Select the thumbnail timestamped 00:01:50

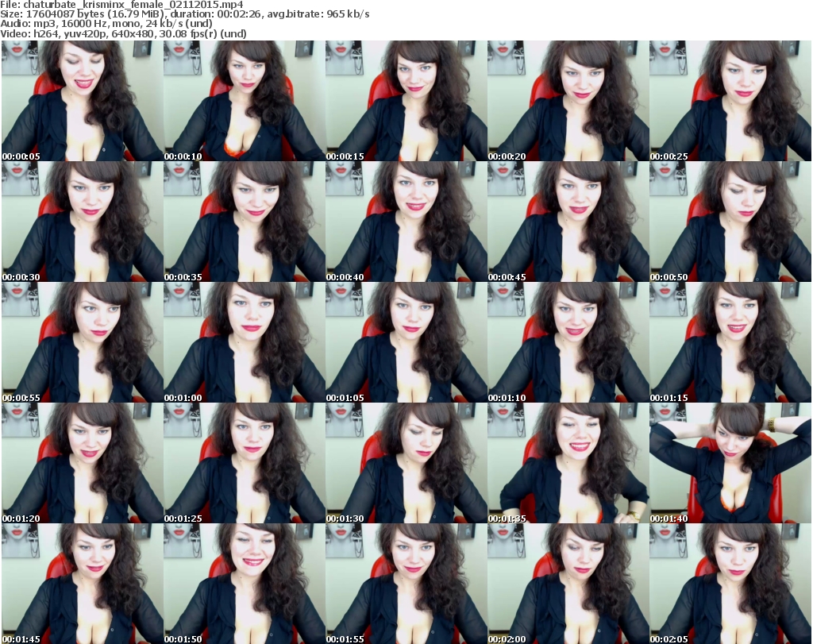pos(245,584)
